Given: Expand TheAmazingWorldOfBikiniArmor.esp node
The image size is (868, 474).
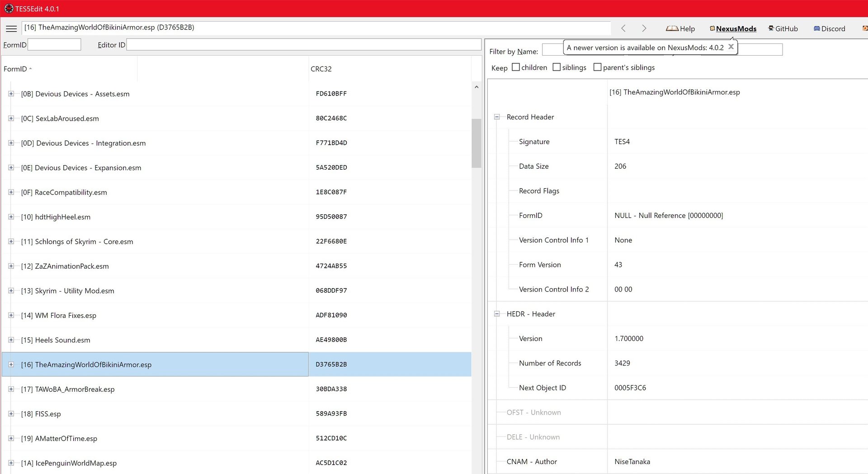Looking at the screenshot, I should [x=11, y=365].
